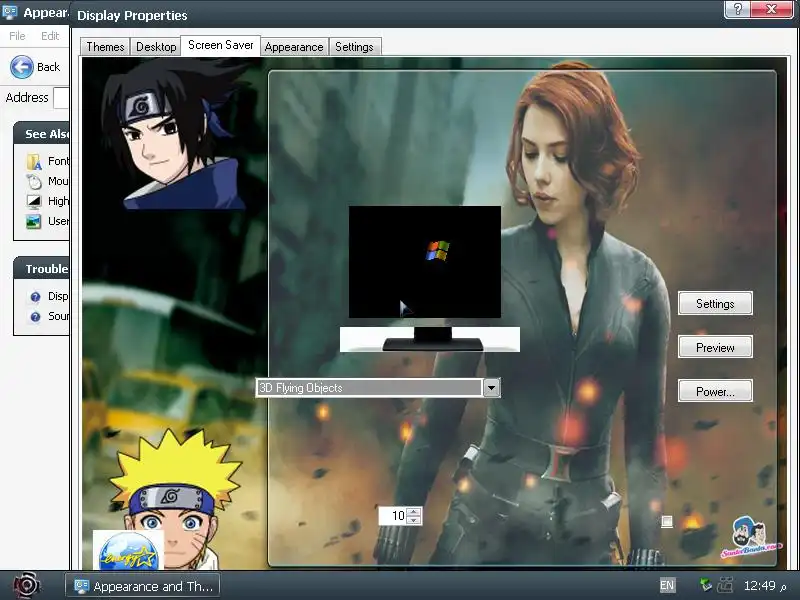Click the Mouse pointers icon
This screenshot has height=600, width=800.
[x=34, y=181]
